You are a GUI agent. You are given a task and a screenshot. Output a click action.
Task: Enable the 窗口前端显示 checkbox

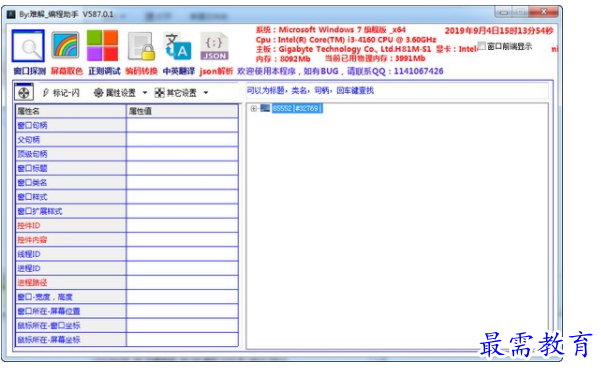[482, 46]
